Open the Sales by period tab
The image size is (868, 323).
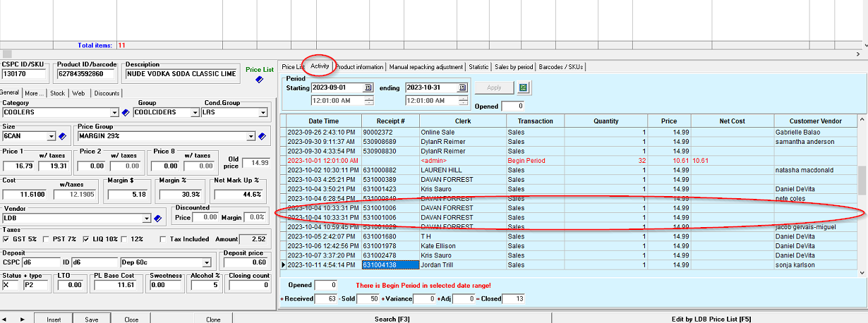(x=514, y=67)
